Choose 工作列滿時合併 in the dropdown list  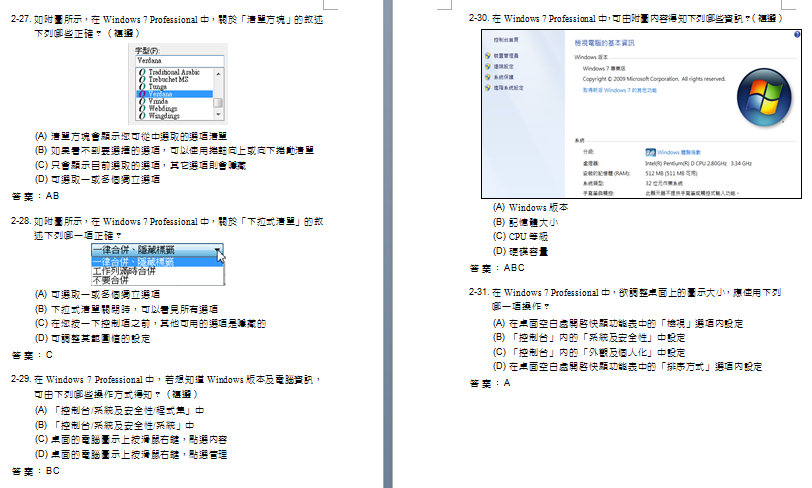point(124,271)
